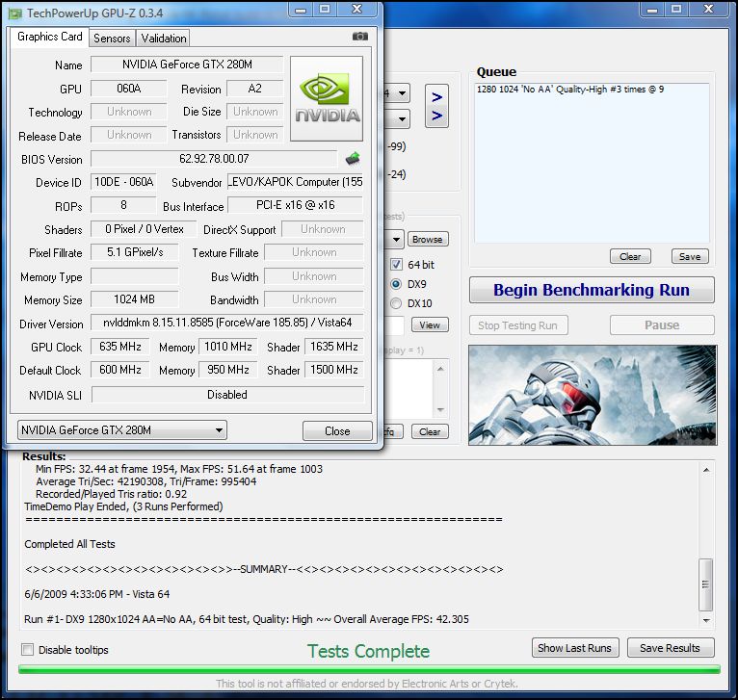Click the Save Results button
738x700 pixels.
pyautogui.click(x=671, y=648)
